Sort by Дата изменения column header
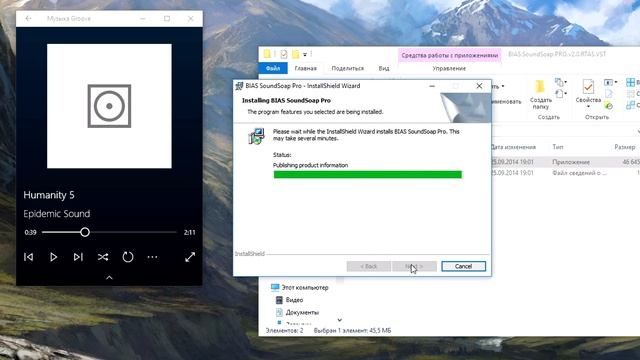640x360 pixels. (513, 147)
